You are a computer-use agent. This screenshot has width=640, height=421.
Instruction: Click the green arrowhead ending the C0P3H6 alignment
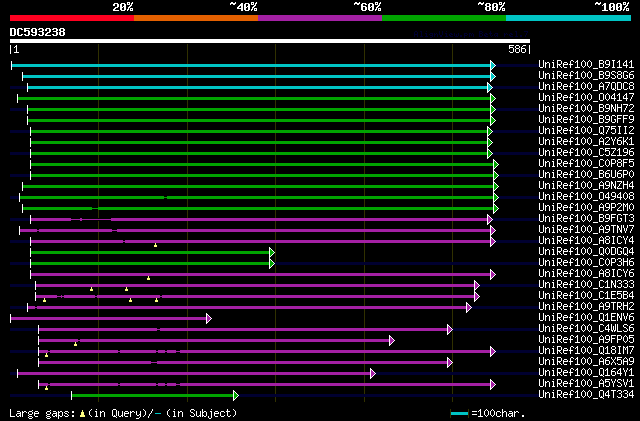pyautogui.click(x=272, y=264)
